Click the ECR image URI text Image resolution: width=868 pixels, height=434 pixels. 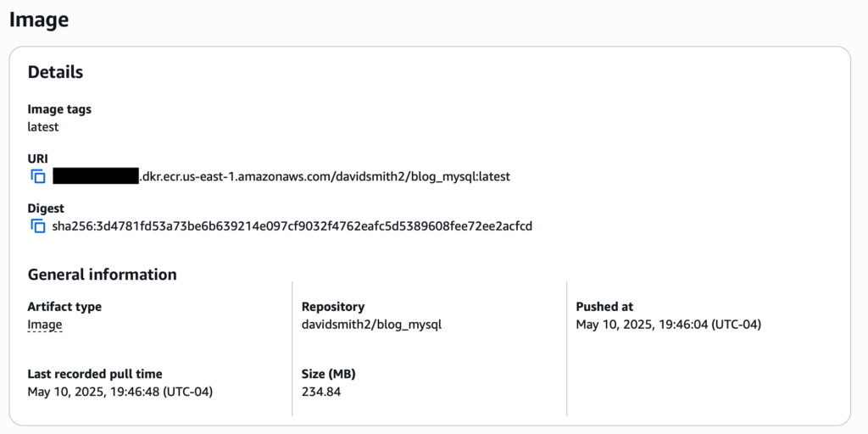click(x=281, y=177)
